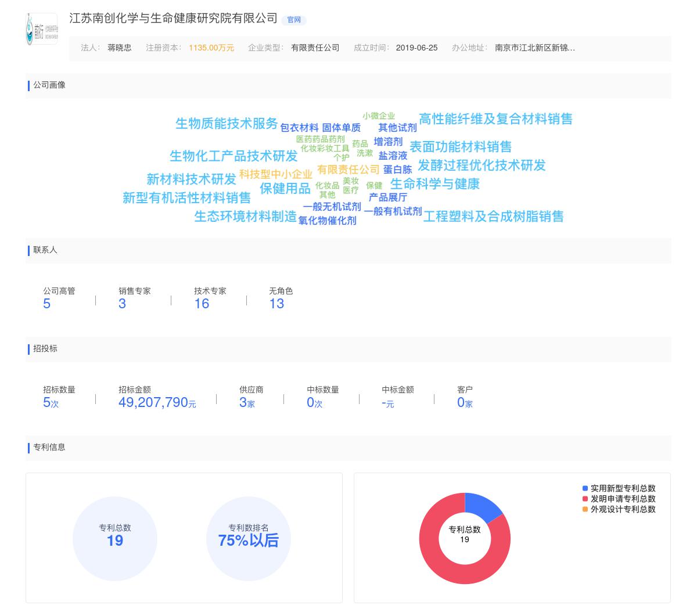Screen dimensions: 697x616
Task: Click company type 有限责任公司 in header
Action: pos(315,48)
